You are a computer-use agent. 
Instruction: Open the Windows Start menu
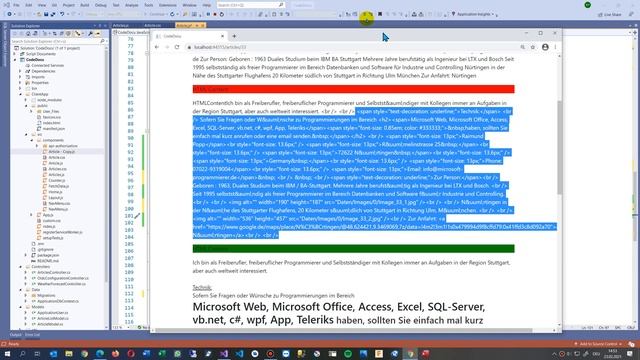tap(7, 353)
